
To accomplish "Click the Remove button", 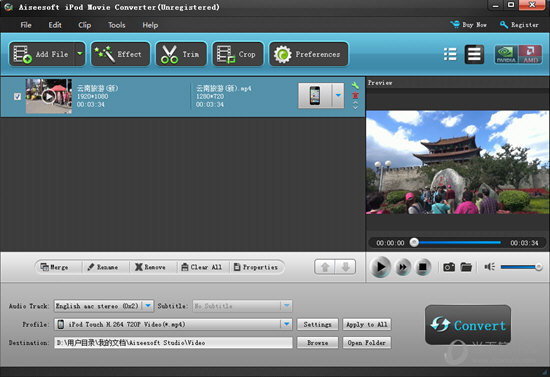I will [150, 267].
